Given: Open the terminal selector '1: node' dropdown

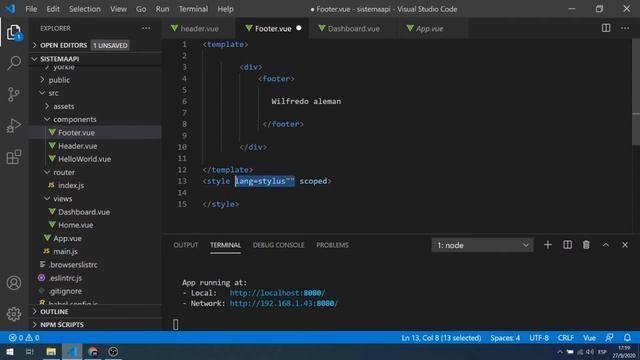Looking at the screenshot, I should 482,245.
